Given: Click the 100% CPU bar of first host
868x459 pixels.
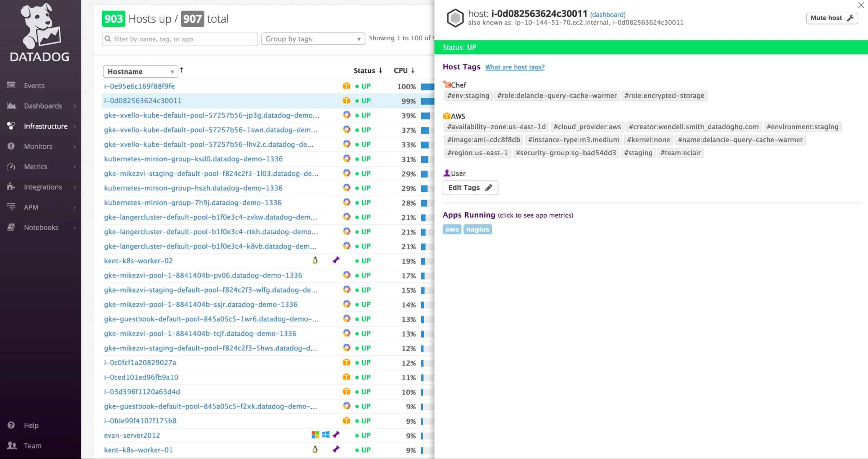Looking at the screenshot, I should coord(427,87).
